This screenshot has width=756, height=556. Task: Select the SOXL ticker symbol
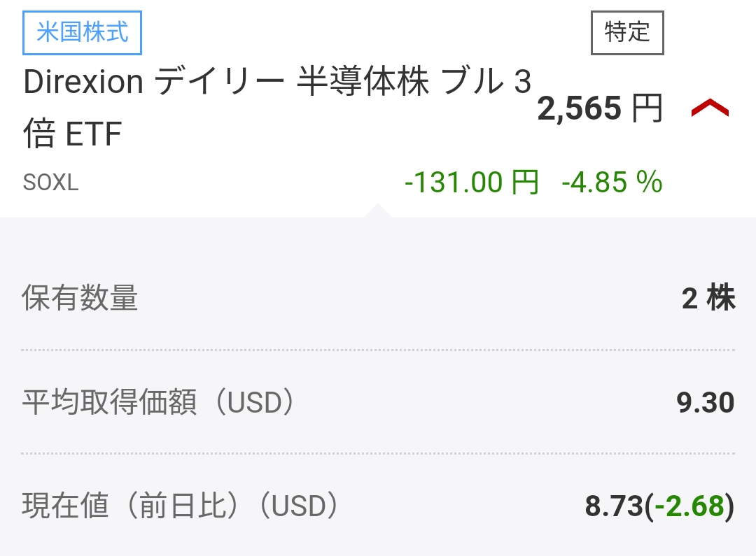[50, 183]
